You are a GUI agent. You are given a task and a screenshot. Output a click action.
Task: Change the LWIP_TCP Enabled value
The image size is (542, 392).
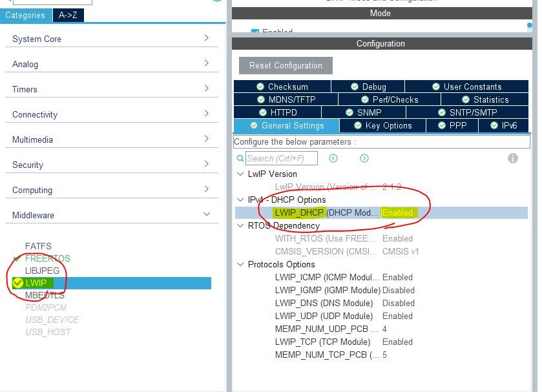click(x=397, y=342)
